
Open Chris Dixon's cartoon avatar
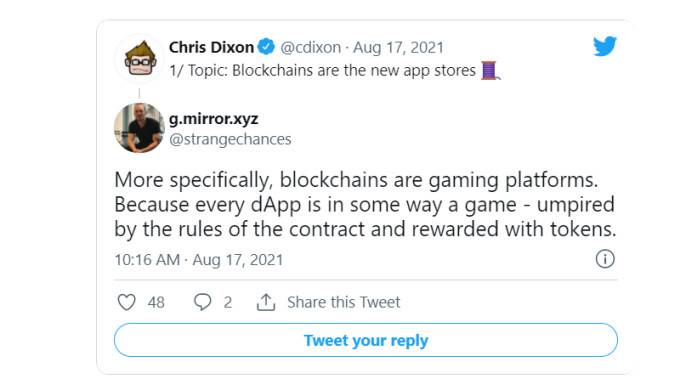tap(140, 59)
